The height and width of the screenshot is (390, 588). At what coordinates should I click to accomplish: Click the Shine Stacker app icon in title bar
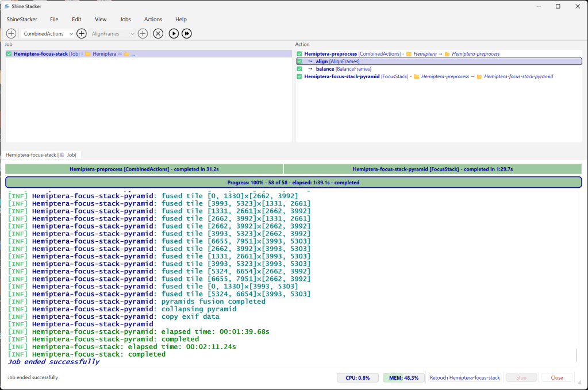click(6, 6)
